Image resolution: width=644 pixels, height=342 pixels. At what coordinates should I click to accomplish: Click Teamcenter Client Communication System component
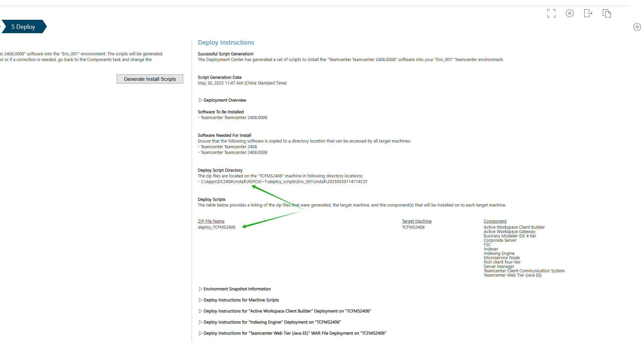[x=524, y=271]
